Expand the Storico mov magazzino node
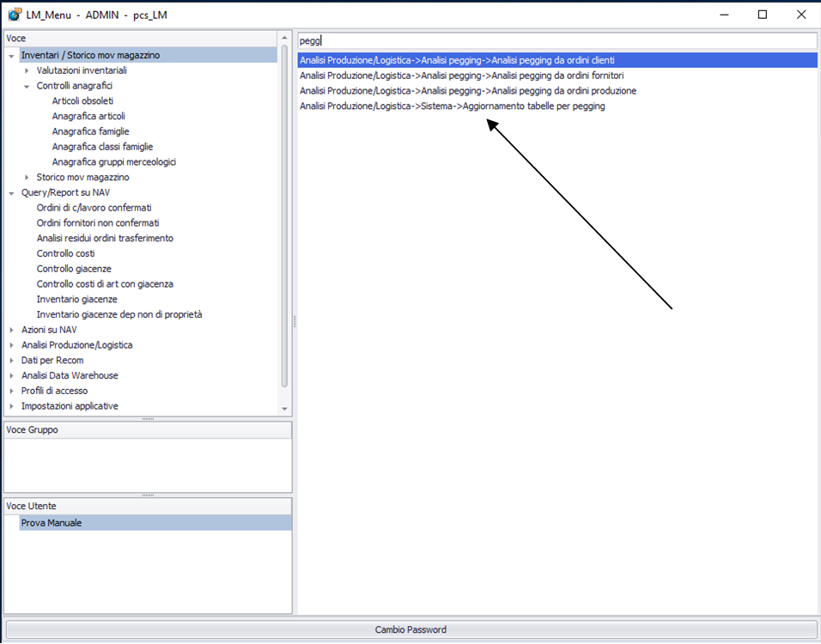The width and height of the screenshot is (821, 644). point(27,178)
